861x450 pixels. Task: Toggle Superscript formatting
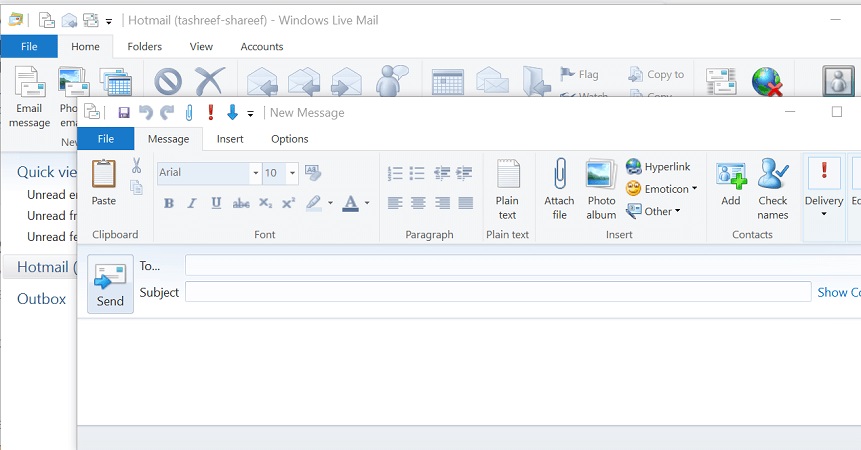pos(288,203)
